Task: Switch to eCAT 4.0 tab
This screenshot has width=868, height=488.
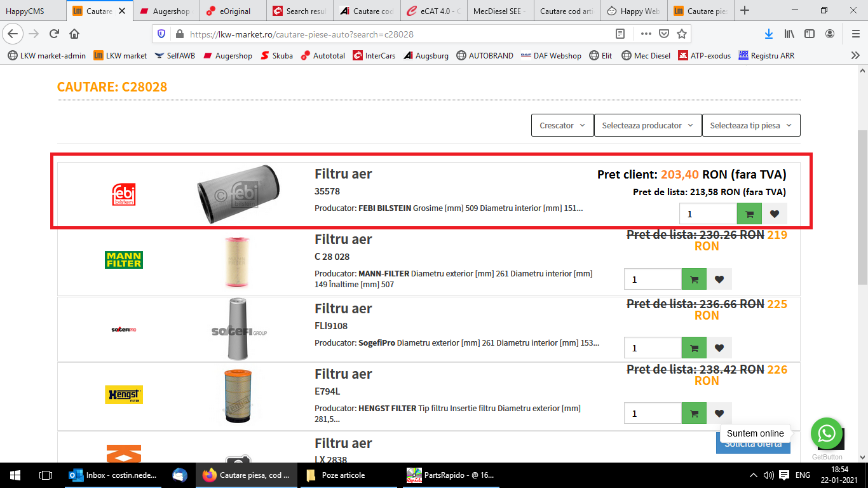Action: click(433, 11)
